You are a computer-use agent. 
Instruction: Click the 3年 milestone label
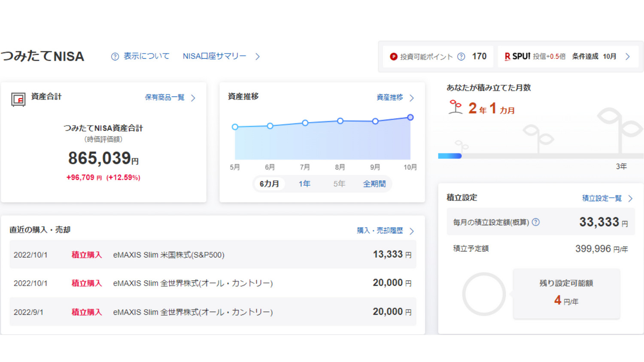(x=621, y=167)
